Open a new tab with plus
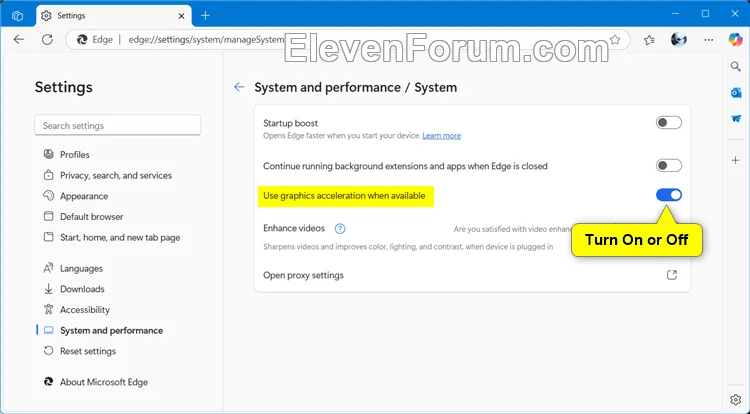The width and height of the screenshot is (750, 414). 205,16
